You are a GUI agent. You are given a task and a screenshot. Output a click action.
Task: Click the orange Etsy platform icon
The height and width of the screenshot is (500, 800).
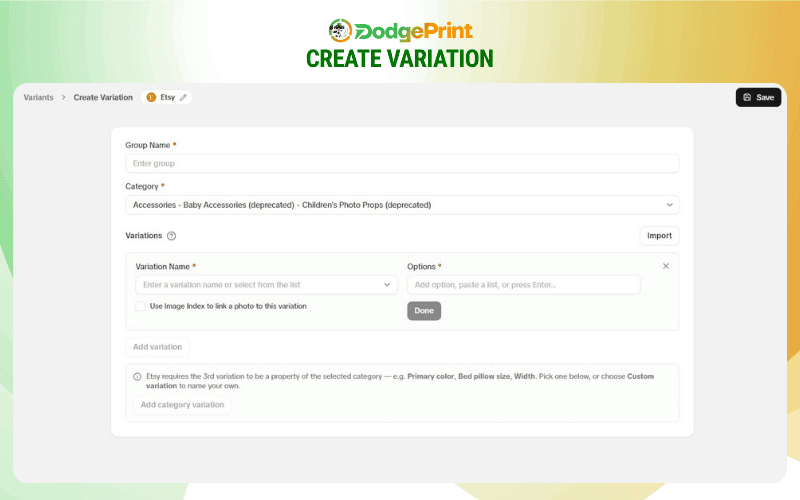[151, 97]
